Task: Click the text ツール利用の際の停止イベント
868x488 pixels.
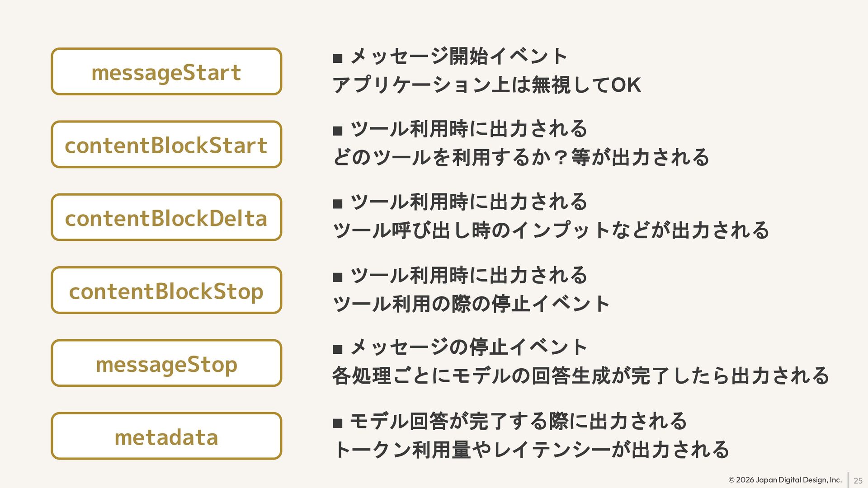Action: coord(471,304)
